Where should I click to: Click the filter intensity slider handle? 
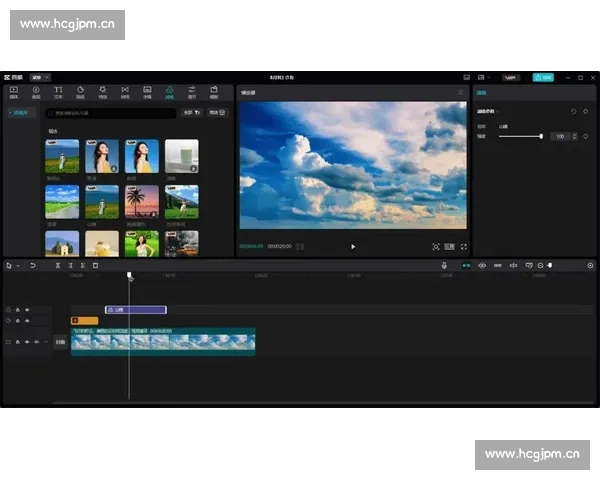click(x=541, y=136)
